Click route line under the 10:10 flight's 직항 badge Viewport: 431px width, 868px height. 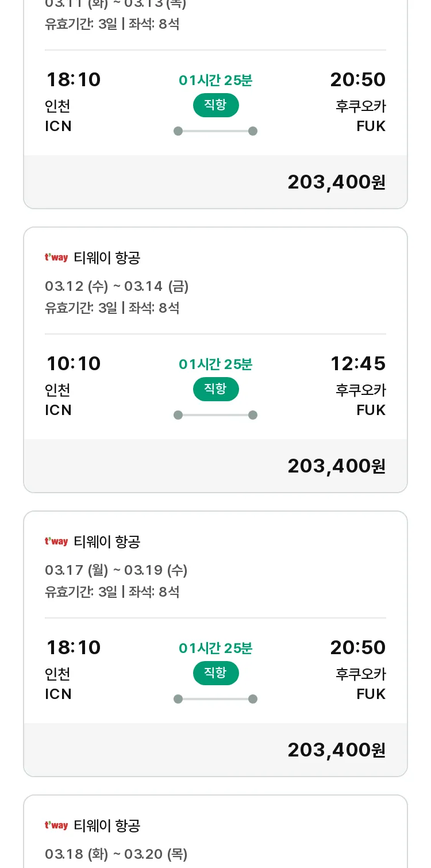tap(215, 415)
